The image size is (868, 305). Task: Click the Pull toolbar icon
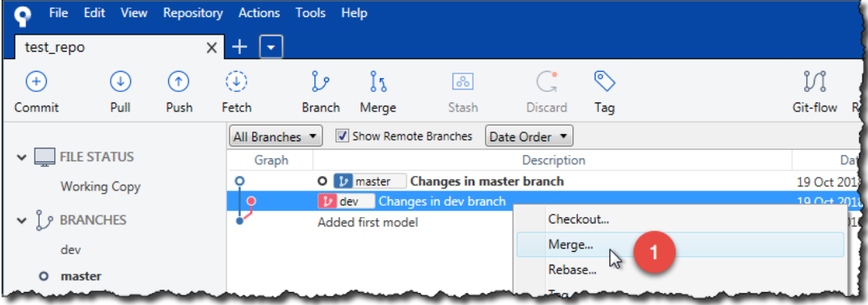tap(120, 82)
